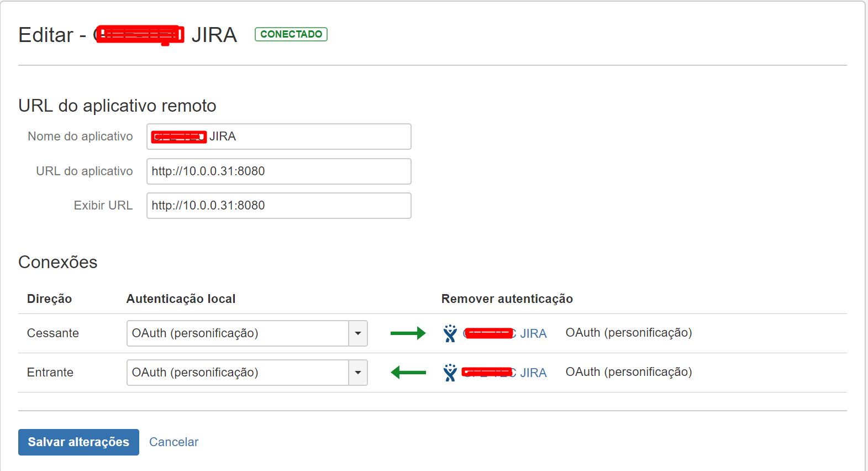The height and width of the screenshot is (471, 868).
Task: Click remote OAuth (personificação) text in Entrante row
Action: click(x=629, y=372)
